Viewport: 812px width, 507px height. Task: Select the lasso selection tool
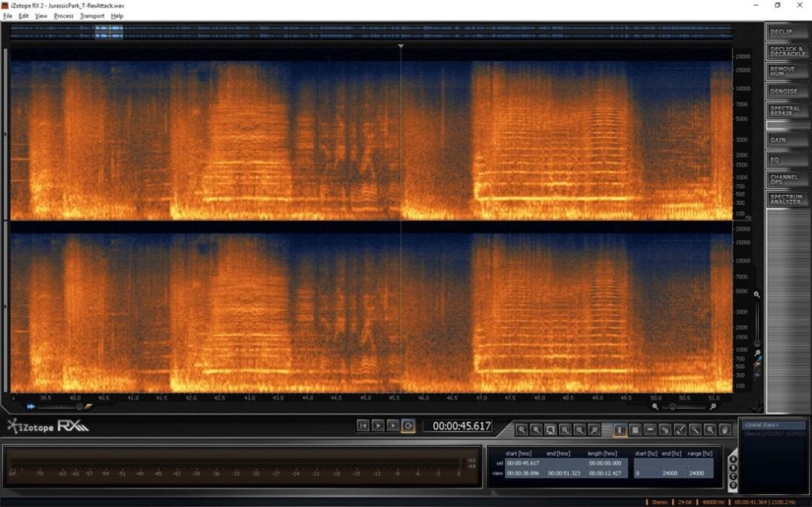pos(665,430)
